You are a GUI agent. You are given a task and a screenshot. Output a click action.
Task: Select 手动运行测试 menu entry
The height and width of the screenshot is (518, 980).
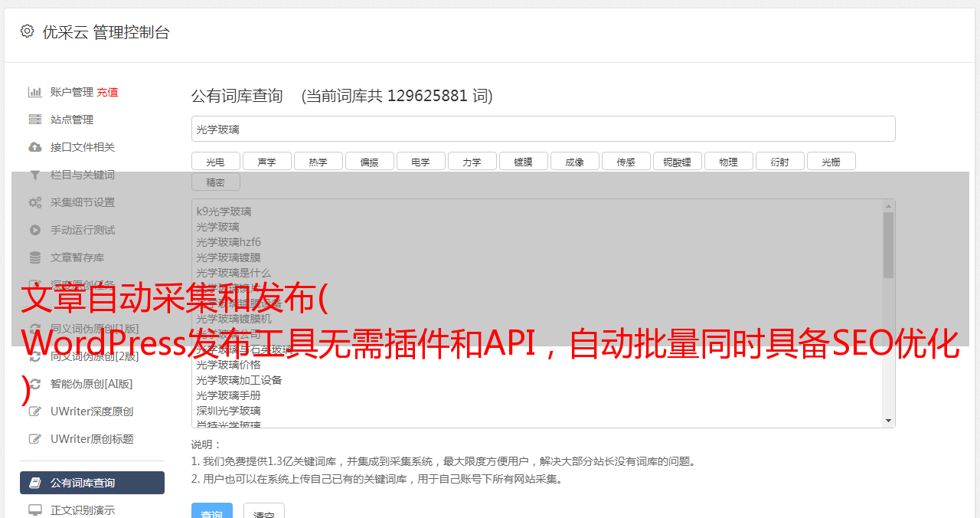[x=83, y=230]
